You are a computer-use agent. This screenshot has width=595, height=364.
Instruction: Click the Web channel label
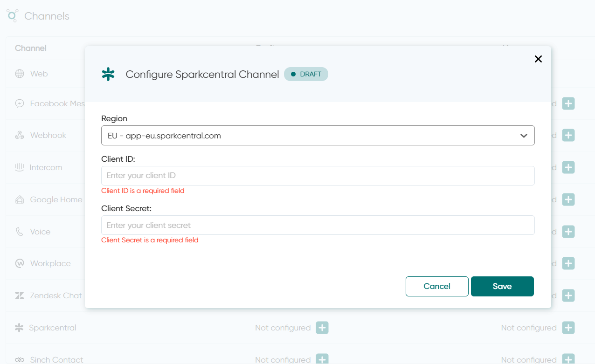click(x=39, y=74)
